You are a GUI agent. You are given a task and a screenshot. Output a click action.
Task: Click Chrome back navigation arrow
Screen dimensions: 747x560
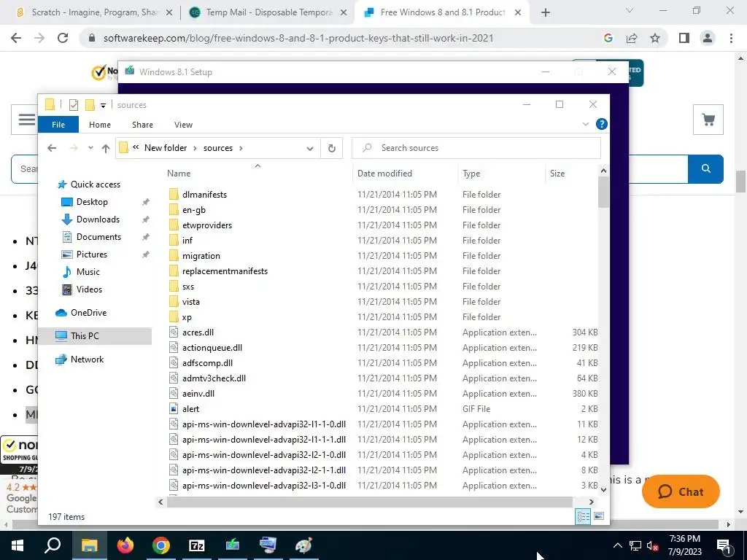click(16, 38)
